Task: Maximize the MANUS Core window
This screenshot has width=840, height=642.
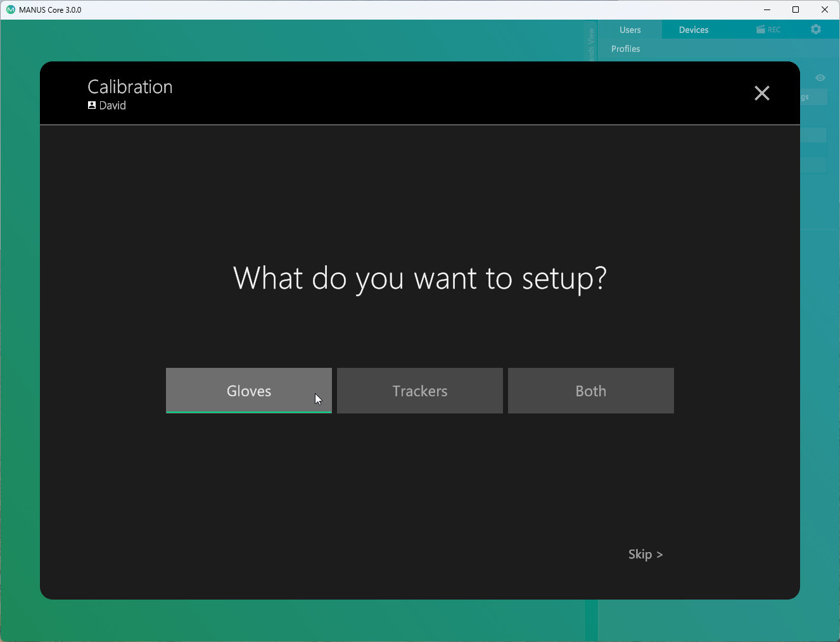Action: tap(796, 9)
